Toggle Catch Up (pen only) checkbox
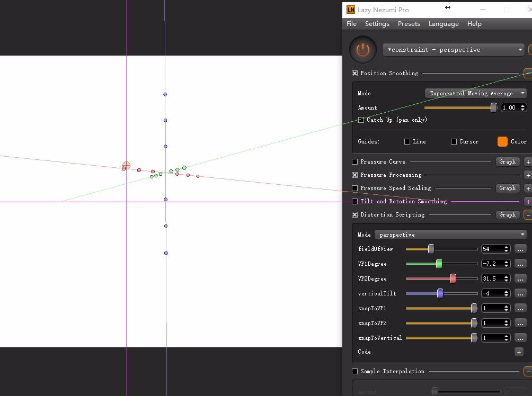The image size is (532, 396). coord(361,120)
